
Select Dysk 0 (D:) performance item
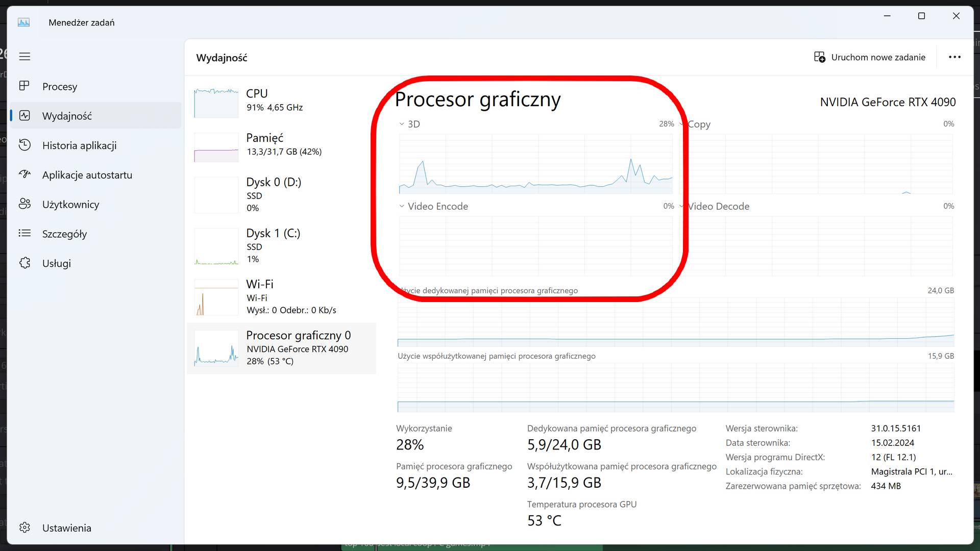click(x=281, y=194)
